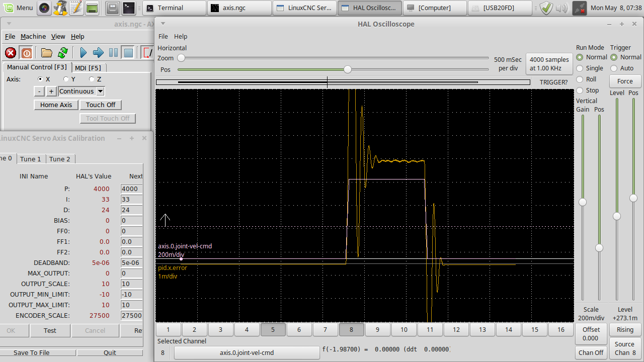This screenshot has height=362, width=644.
Task: Select Single run mode
Action: tap(580, 68)
